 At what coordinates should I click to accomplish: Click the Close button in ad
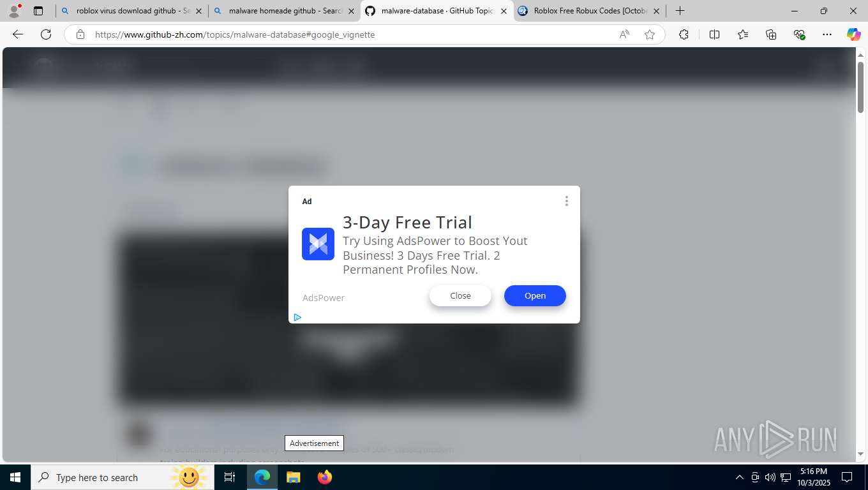click(x=460, y=295)
